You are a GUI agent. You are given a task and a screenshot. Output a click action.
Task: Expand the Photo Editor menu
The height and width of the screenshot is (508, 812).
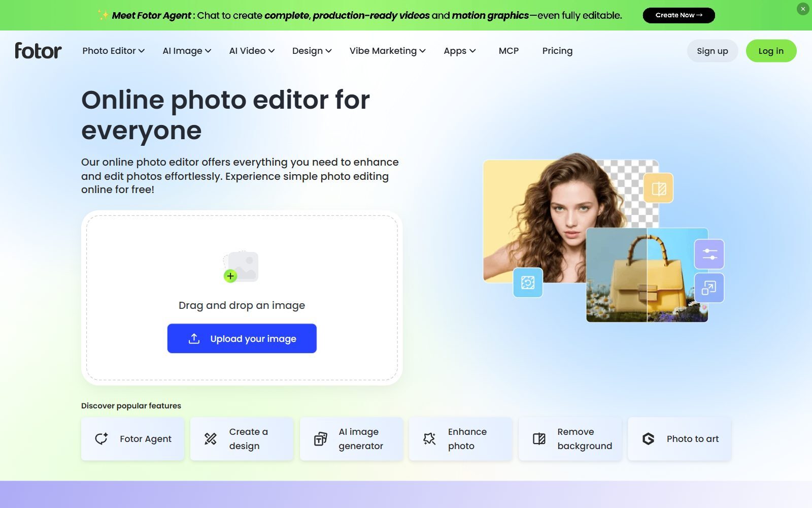point(114,51)
